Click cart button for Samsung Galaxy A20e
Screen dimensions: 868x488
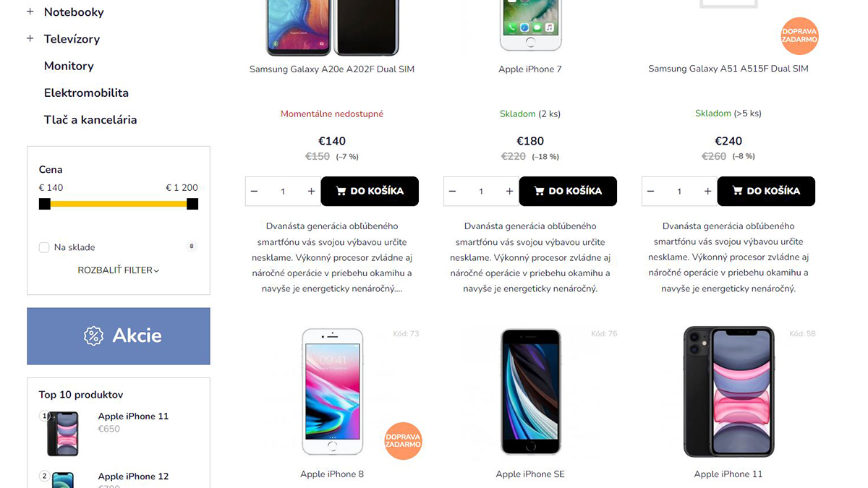[370, 191]
